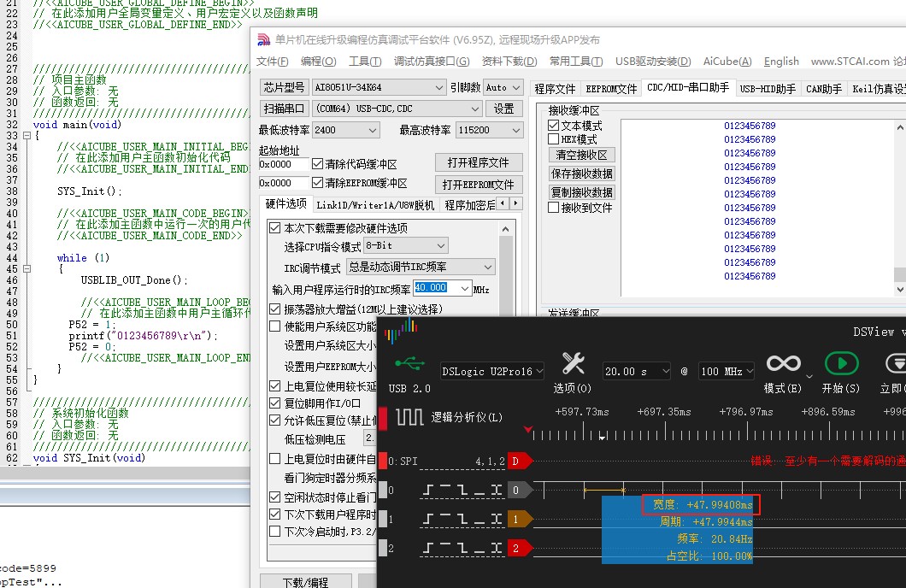The width and height of the screenshot is (906, 588).
Task: Open 文件(F) menu in STC programmer
Action: point(272,62)
